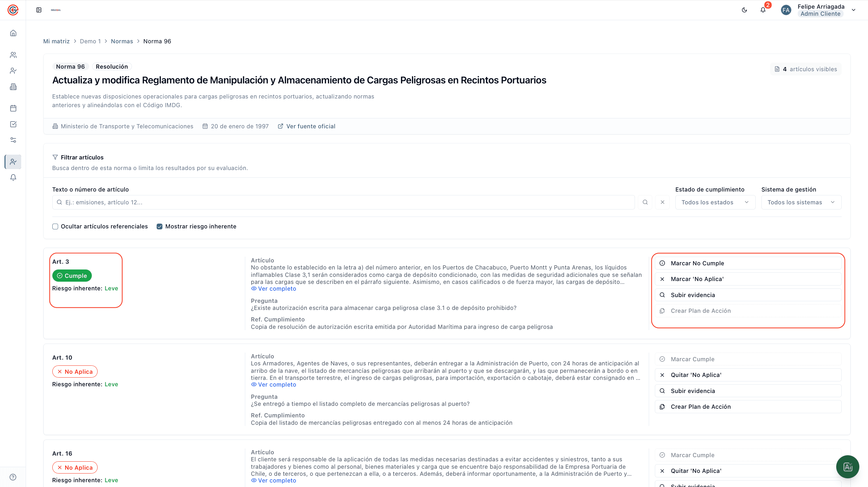The height and width of the screenshot is (487, 868).
Task: Click Quitar 'No Aplica' for Art. 16
Action: [x=748, y=471]
